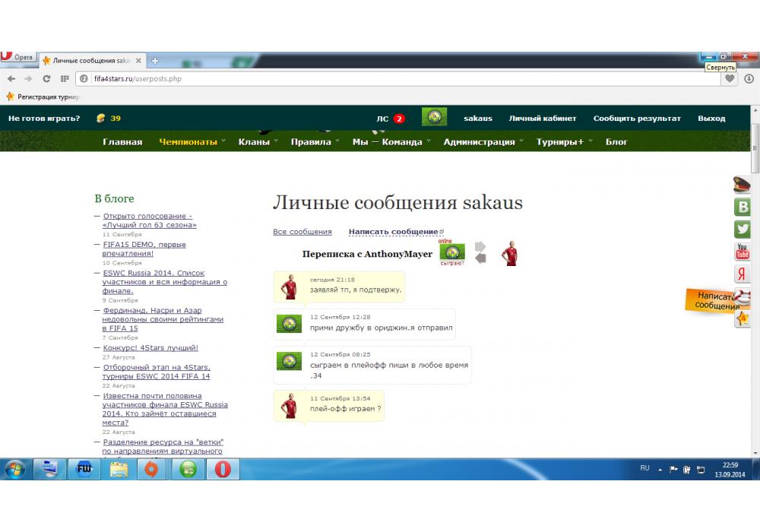Open a new browser tab
Viewport: 760px width, 532px height.
[x=155, y=61]
